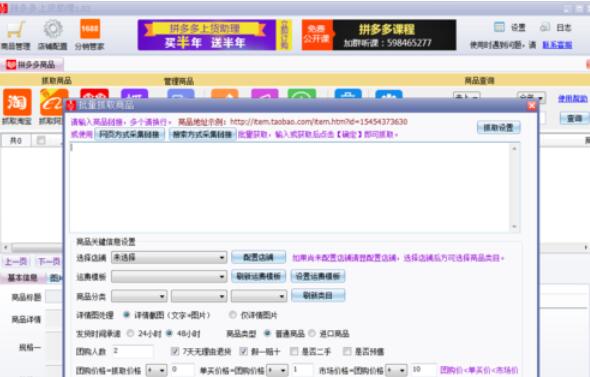590x377 pixels.
Task: Click the 团购价格 value field showing 0
Action: coord(182,371)
